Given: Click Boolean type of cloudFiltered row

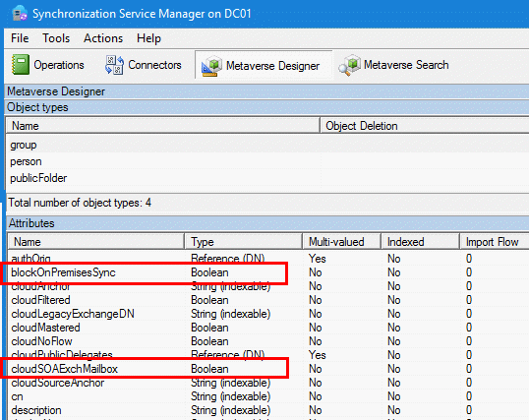Looking at the screenshot, I should point(209,300).
